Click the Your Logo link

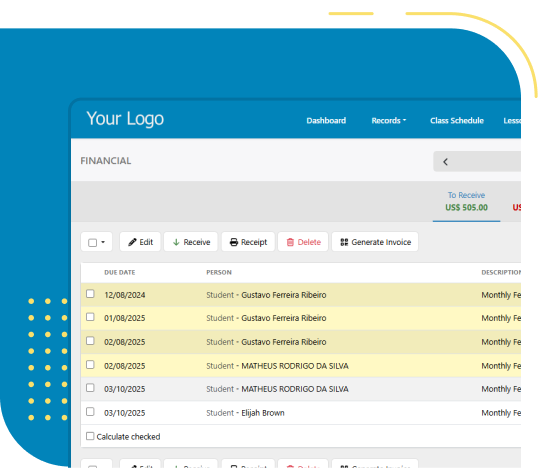coord(125,119)
